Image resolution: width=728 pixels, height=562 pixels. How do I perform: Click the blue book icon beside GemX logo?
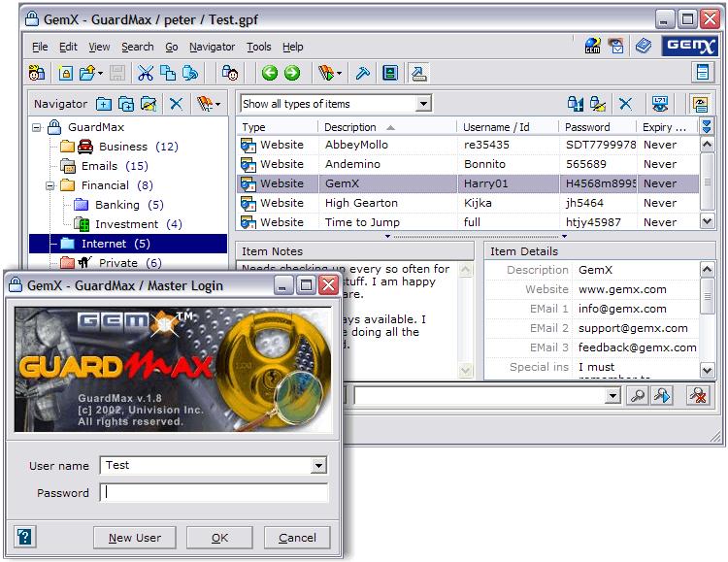(644, 46)
